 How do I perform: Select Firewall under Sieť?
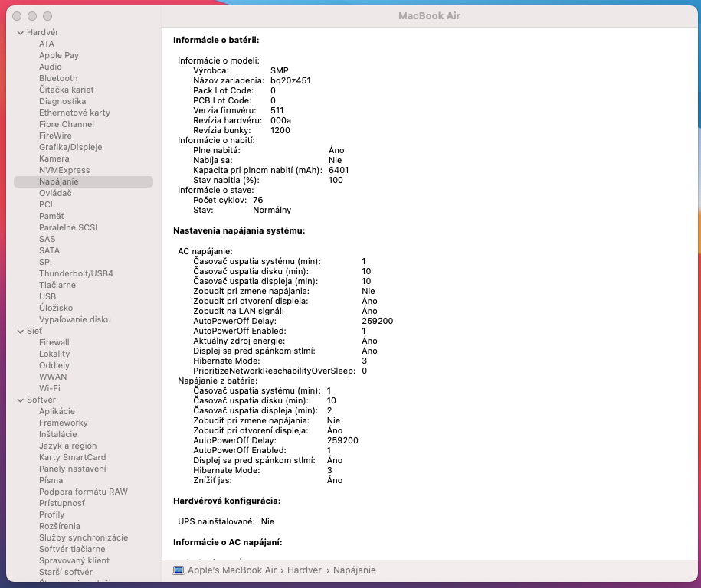click(x=54, y=342)
